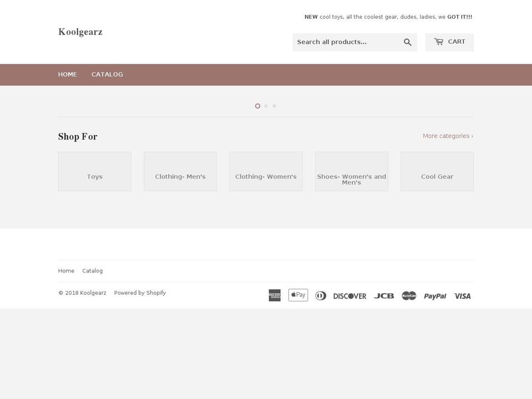Click the Shop For heading

[x=78, y=136]
